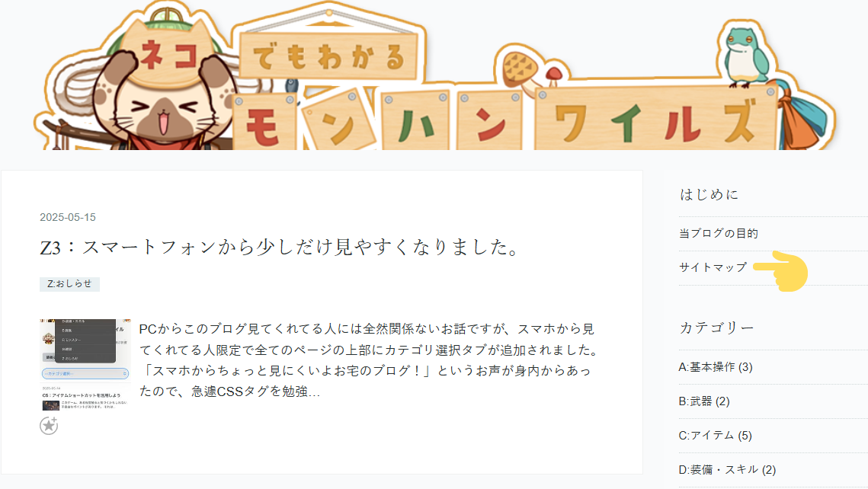Open the article thumbnail image
The image size is (868, 489).
(x=85, y=365)
